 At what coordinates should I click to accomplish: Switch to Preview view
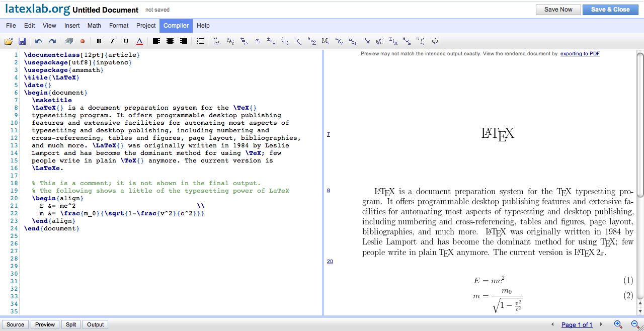(45, 324)
